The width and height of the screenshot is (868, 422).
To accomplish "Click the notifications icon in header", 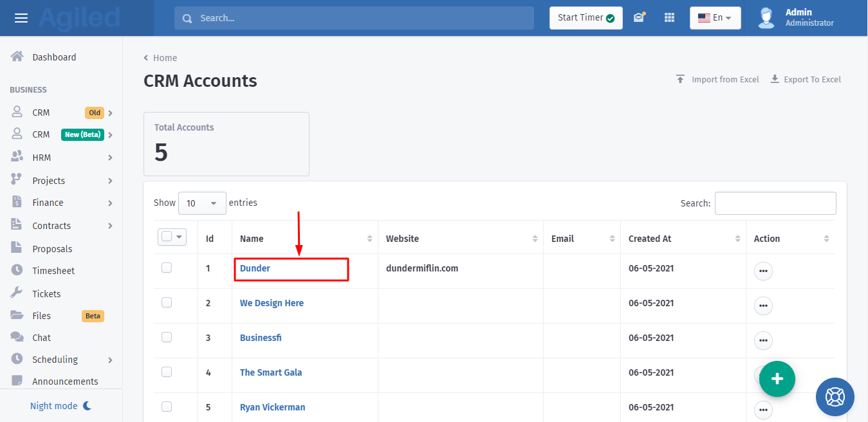I will (638, 18).
